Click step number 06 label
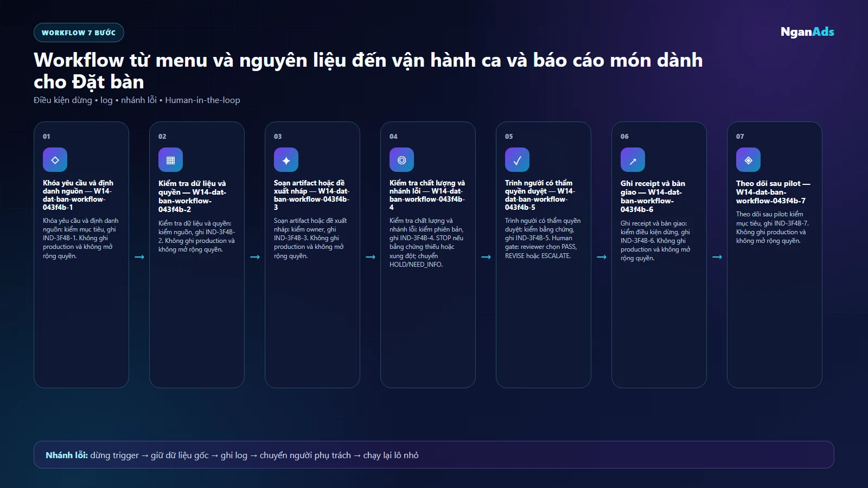 (x=624, y=137)
